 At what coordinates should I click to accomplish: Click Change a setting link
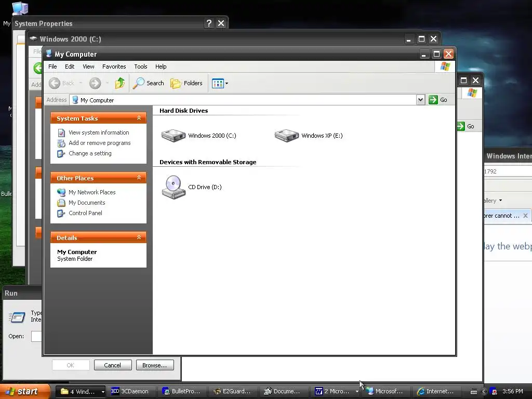point(90,153)
